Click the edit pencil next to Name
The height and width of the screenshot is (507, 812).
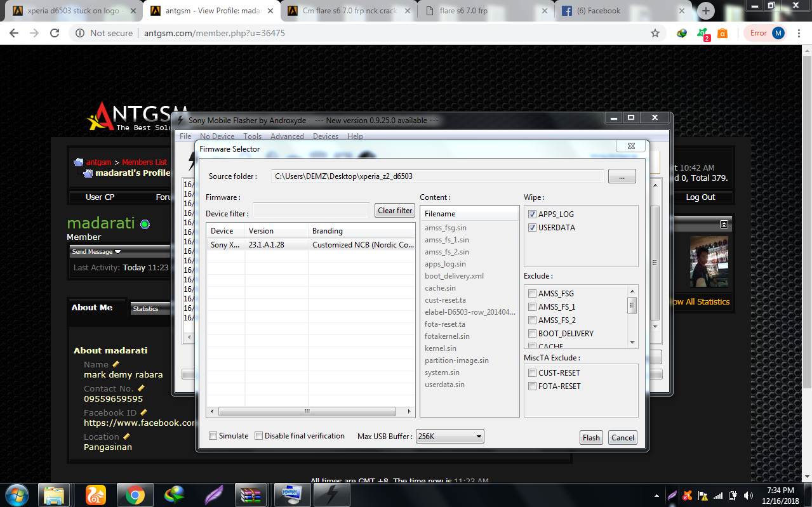[x=116, y=364]
